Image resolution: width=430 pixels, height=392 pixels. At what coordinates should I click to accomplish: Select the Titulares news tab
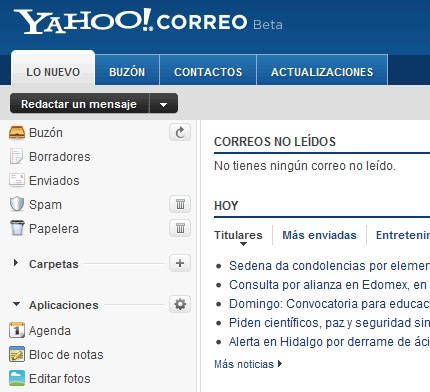[x=238, y=235]
